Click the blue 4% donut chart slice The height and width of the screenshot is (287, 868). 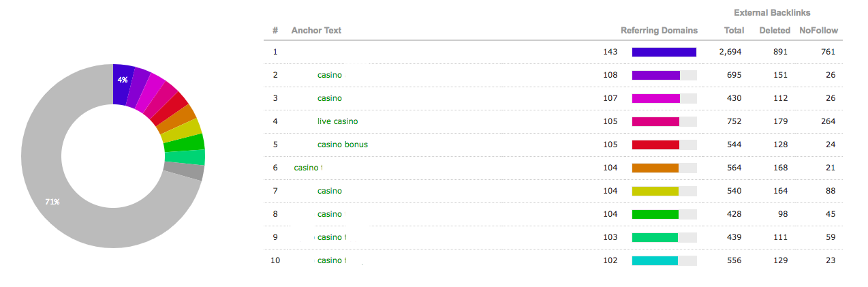point(122,84)
